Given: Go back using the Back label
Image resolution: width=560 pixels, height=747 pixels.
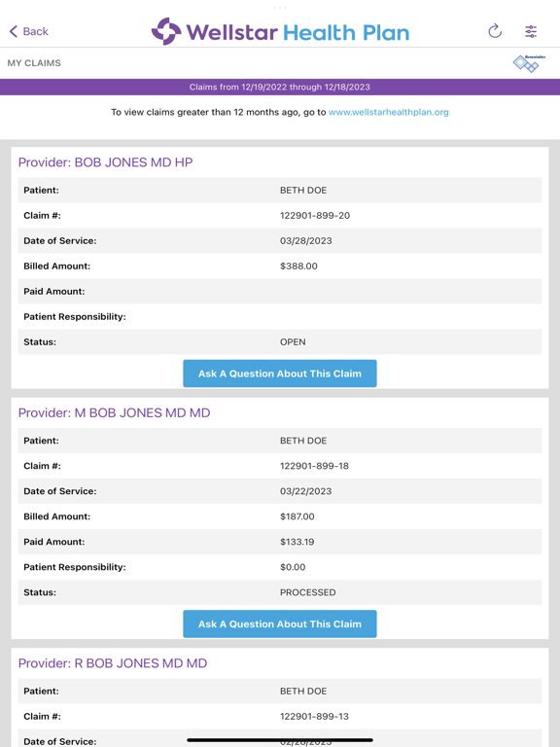Looking at the screenshot, I should [x=36, y=31].
